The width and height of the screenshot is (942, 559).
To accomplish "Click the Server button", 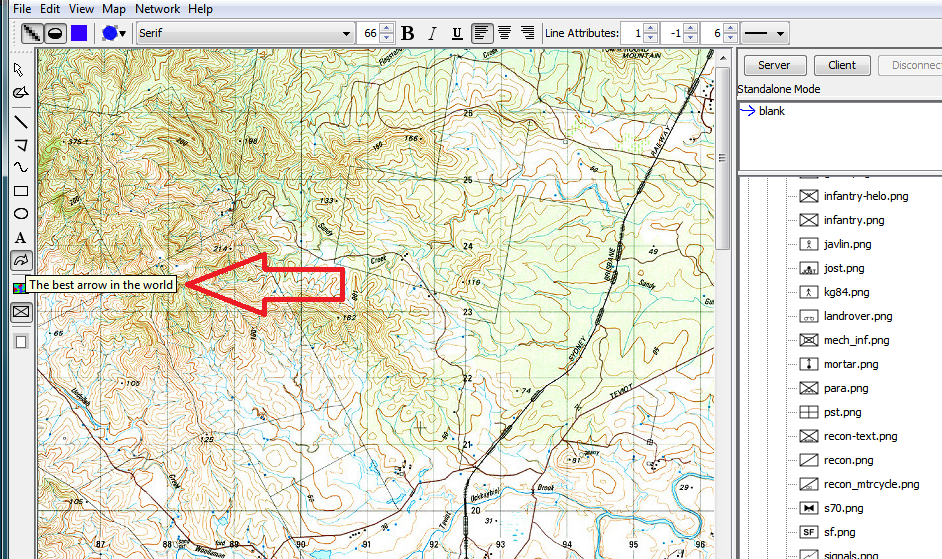I will (x=774, y=65).
